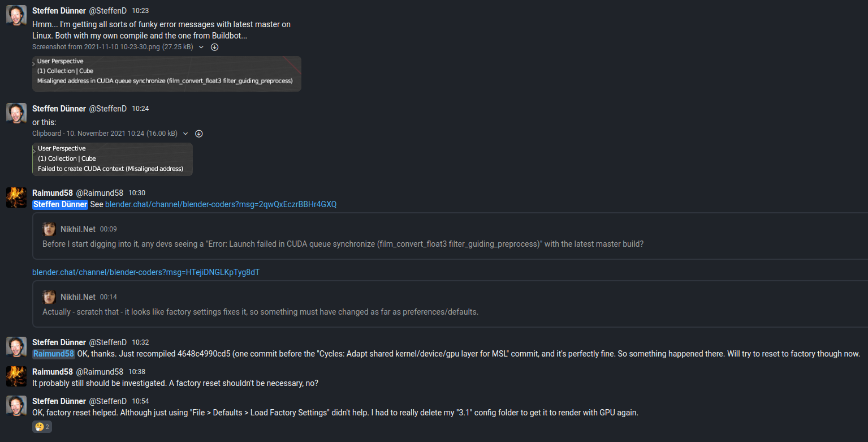The height and width of the screenshot is (442, 868).
Task: Toggle the thinking-face emoji reaction
Action: (42, 427)
